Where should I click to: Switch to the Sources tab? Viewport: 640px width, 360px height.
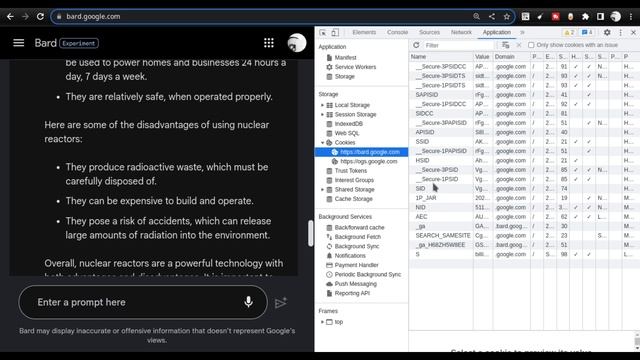point(429,32)
